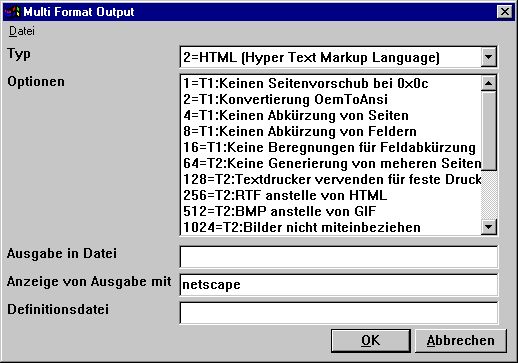Viewport: 518px width, 363px height.
Task: Click the Optionen list scroll up arrow
Action: click(x=489, y=83)
